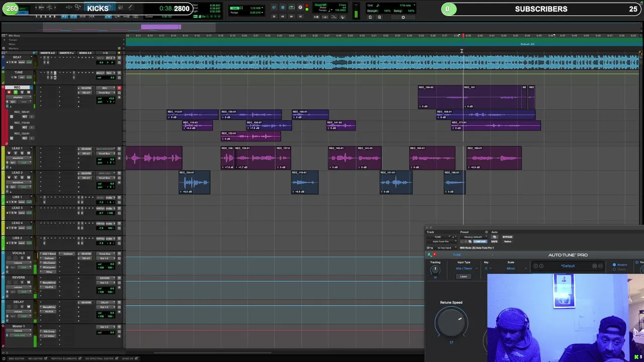Mute the BEAT track
The width and height of the screenshot is (644, 362).
point(16,62)
